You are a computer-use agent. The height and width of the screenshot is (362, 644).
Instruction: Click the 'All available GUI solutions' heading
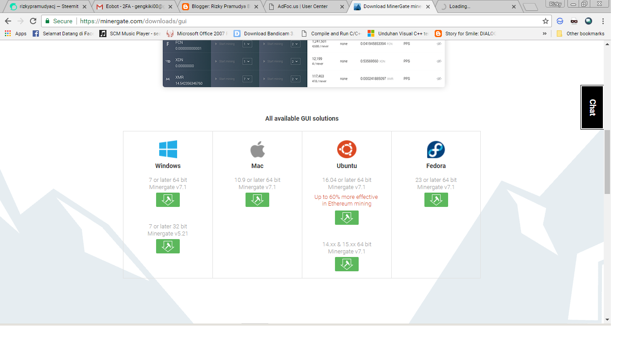[302, 118]
